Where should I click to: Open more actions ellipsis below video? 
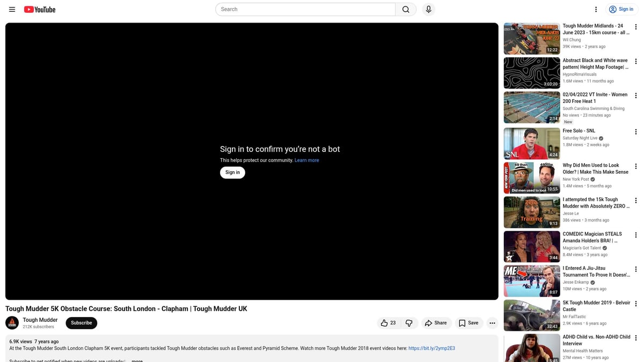coord(492,323)
